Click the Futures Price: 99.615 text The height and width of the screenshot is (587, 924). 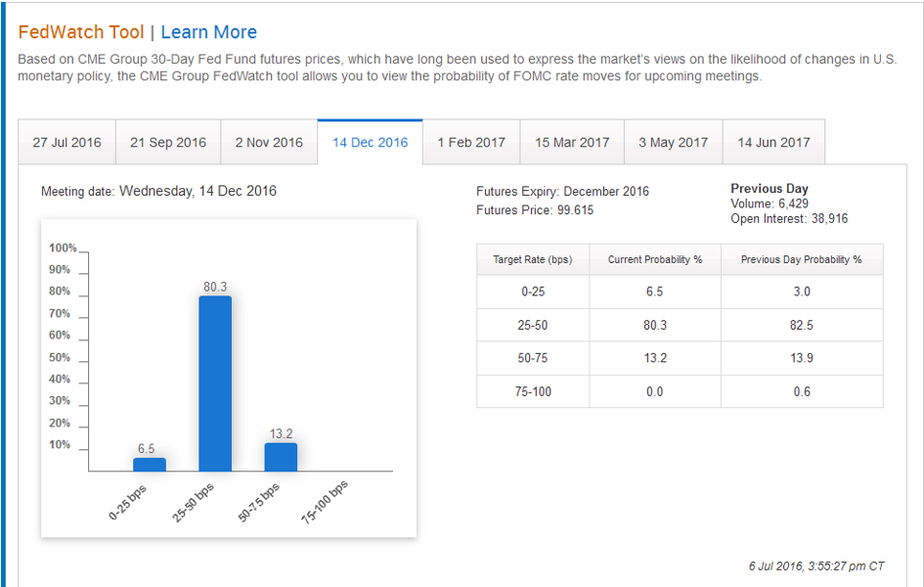tap(535, 209)
